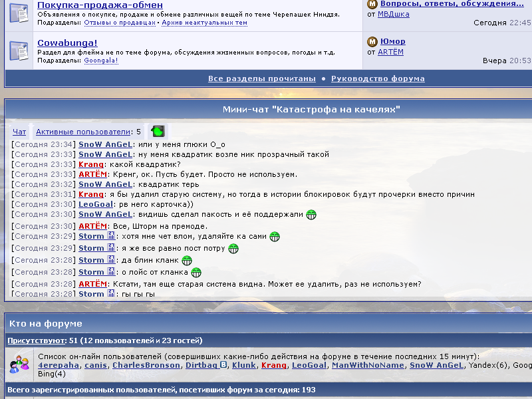
Task: Click ARTЁM on 'Кренг, ок' message
Action: click(x=92, y=174)
